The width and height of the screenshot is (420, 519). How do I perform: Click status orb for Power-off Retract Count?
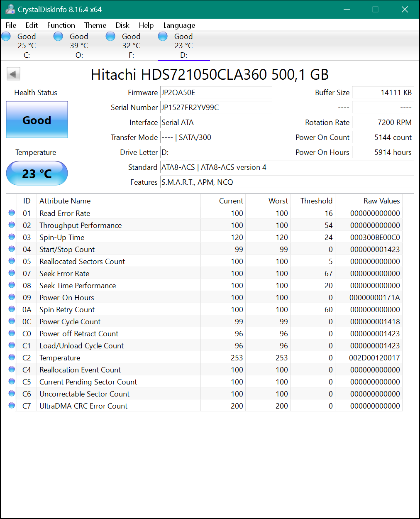pyautogui.click(x=12, y=333)
